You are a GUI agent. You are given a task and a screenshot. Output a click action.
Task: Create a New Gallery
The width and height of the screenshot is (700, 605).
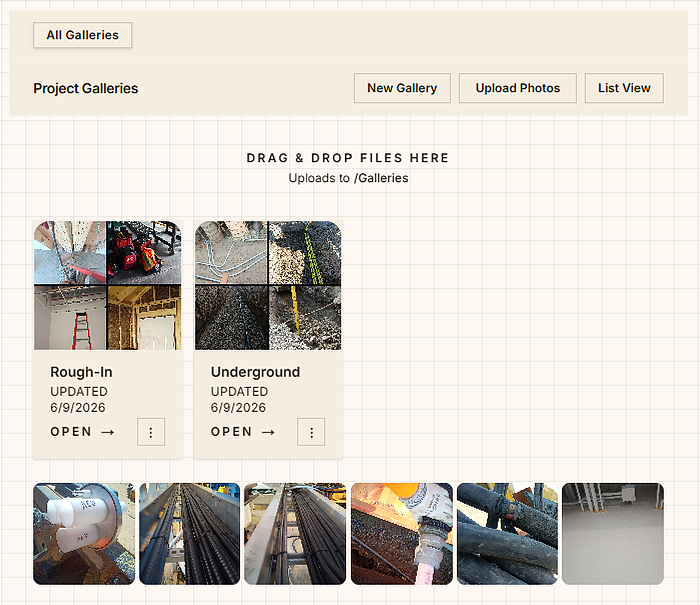tap(402, 88)
